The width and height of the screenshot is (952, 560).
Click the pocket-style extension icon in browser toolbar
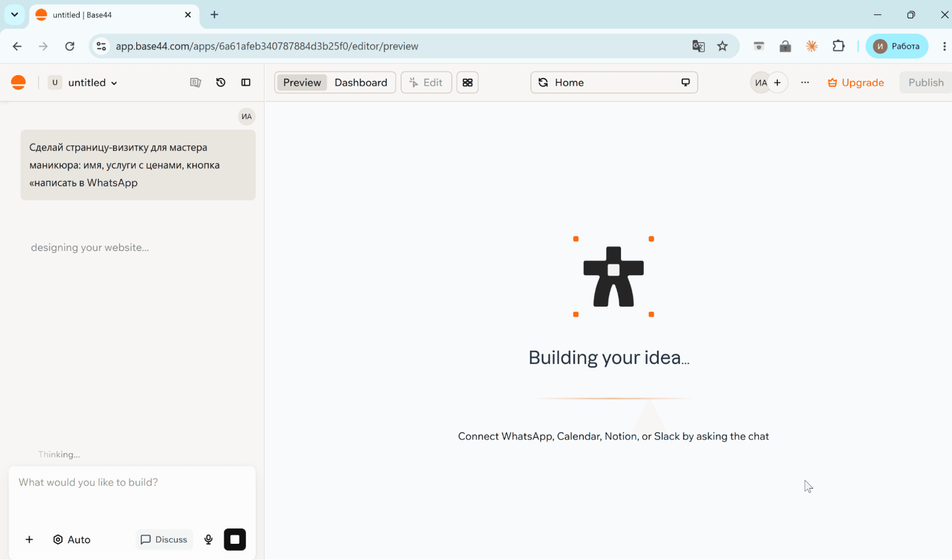[x=759, y=46]
